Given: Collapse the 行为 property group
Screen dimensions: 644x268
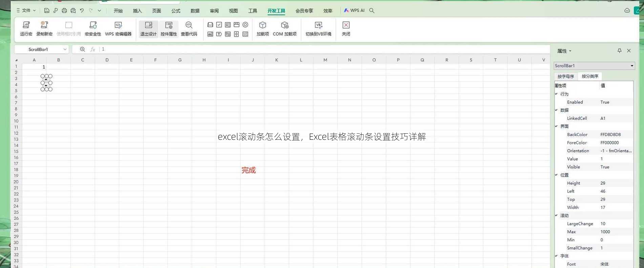Looking at the screenshot, I should (x=556, y=94).
